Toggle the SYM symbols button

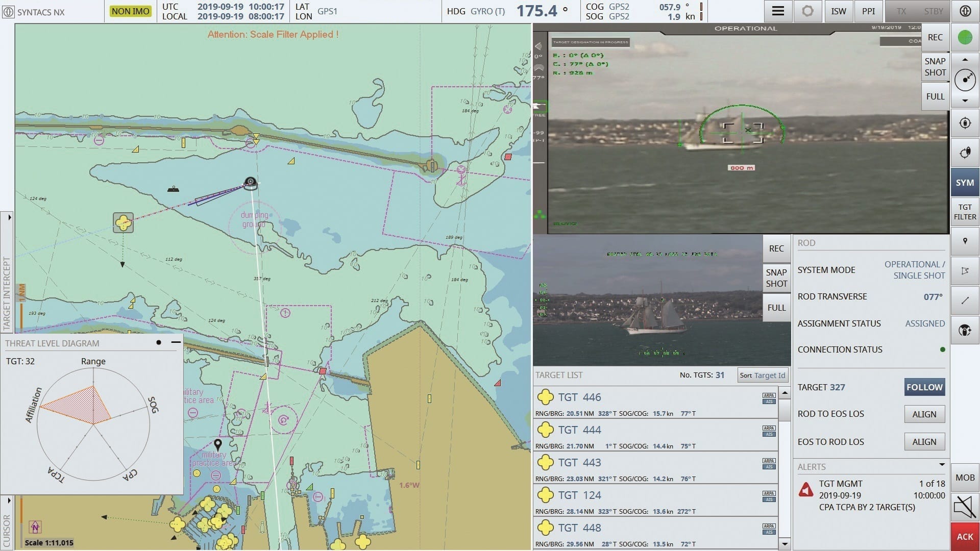(965, 183)
